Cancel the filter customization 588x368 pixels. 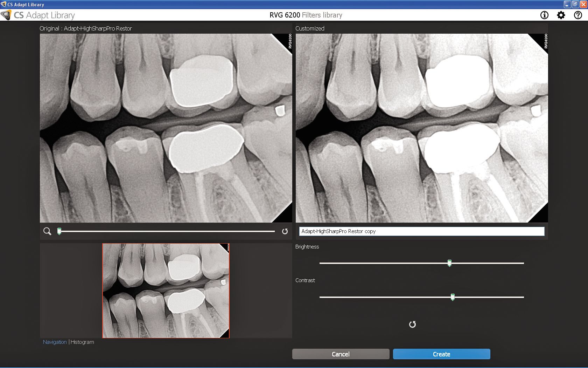(x=341, y=354)
